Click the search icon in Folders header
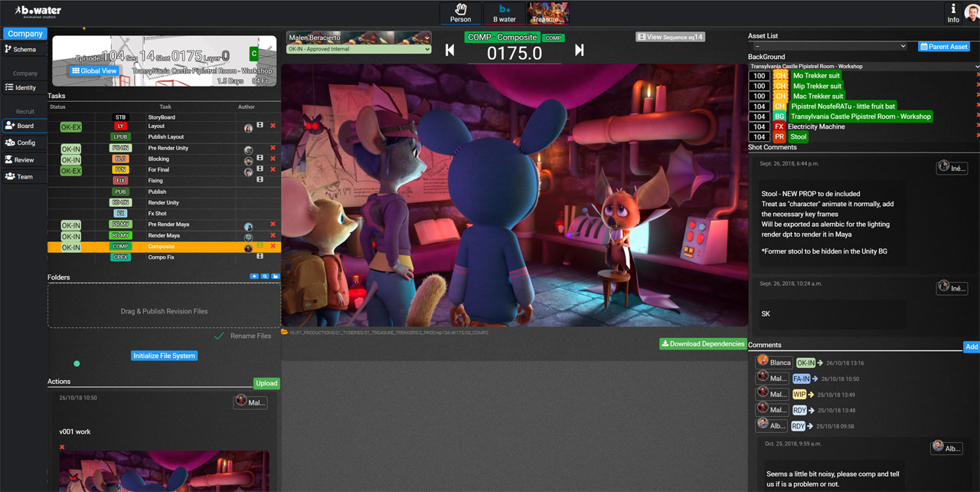Screen dimensions: 980x492 coord(265,277)
